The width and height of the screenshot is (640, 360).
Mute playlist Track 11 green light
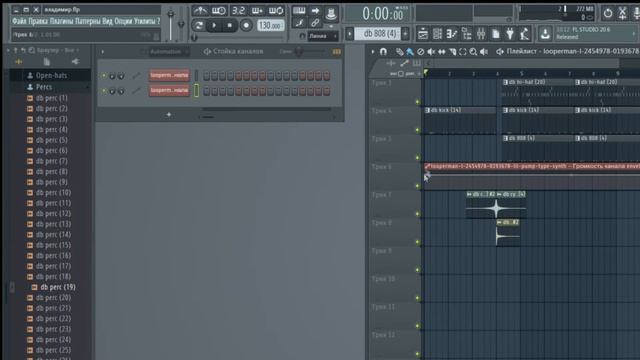coord(417,326)
